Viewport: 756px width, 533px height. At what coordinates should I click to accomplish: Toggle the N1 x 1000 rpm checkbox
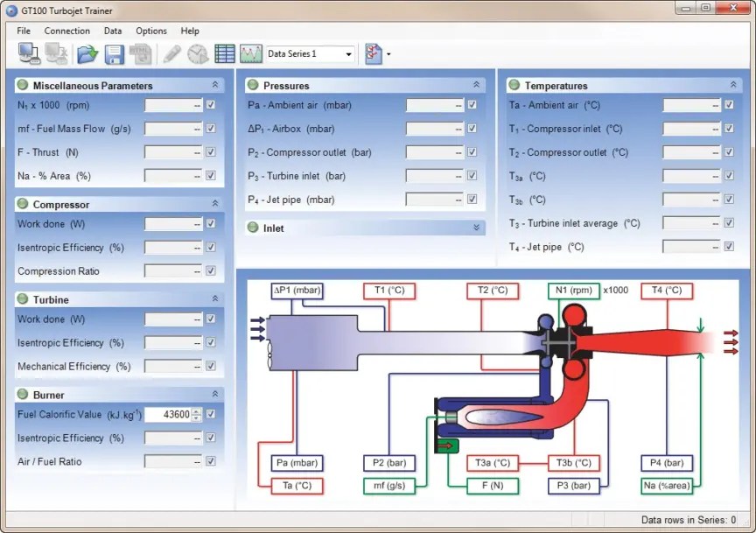[211, 105]
